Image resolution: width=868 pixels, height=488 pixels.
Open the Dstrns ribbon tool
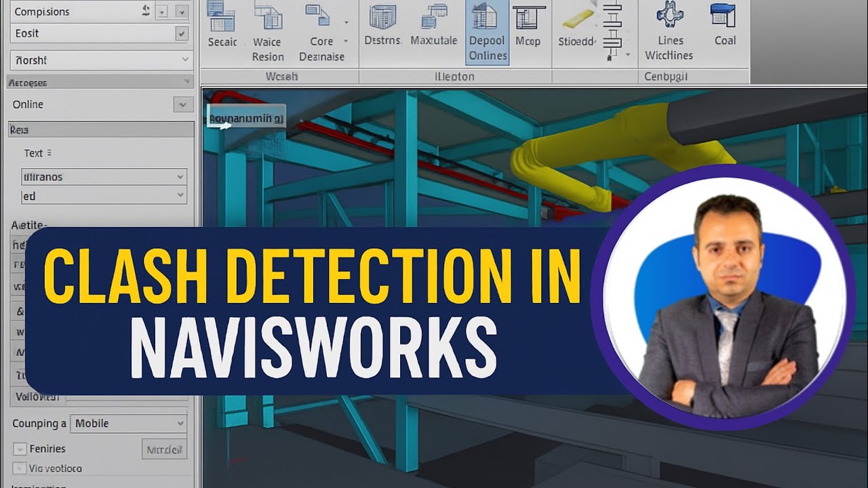coord(383,26)
